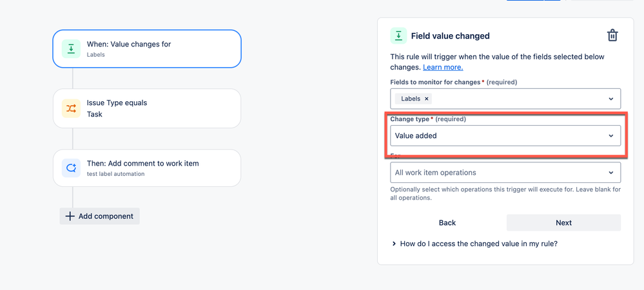Select the When: Value changes for card
The height and width of the screenshot is (290, 644).
pyautogui.click(x=147, y=49)
